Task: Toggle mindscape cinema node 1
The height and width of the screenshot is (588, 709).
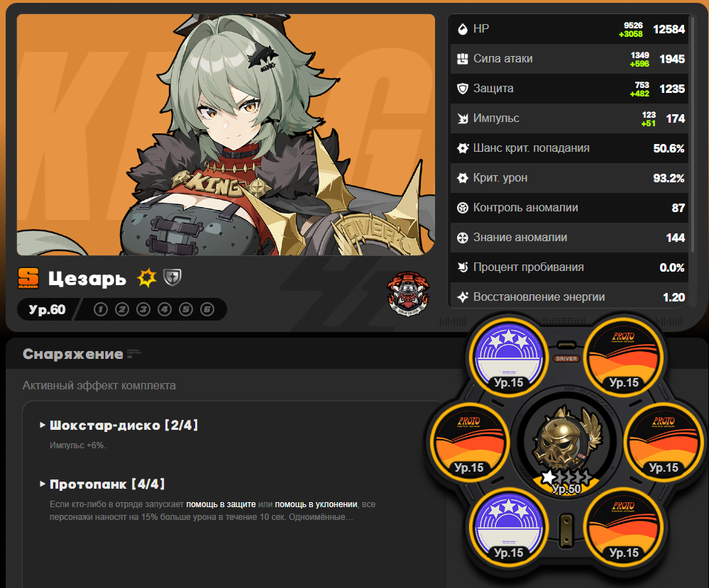Action: [x=100, y=309]
